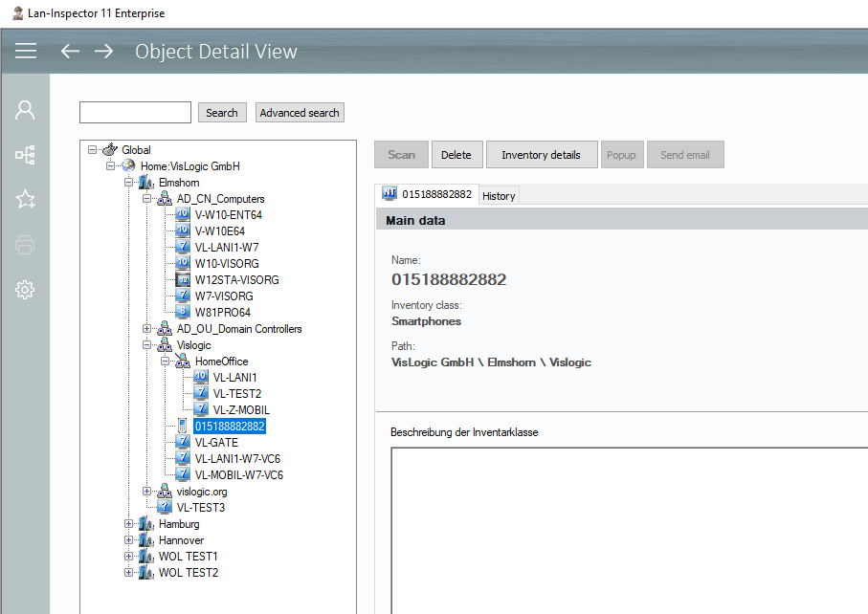Switch to the History tab
The height and width of the screenshot is (614, 868).
(x=499, y=195)
